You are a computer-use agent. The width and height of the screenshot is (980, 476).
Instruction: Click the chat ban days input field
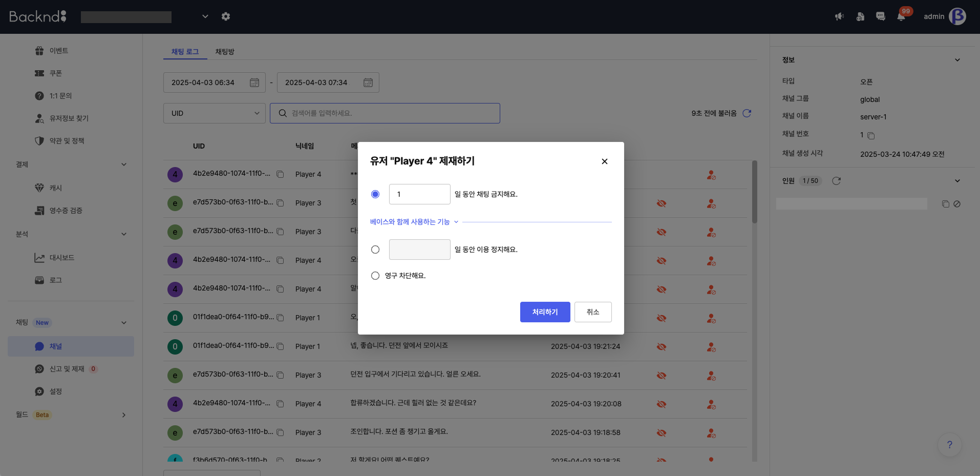tap(420, 194)
